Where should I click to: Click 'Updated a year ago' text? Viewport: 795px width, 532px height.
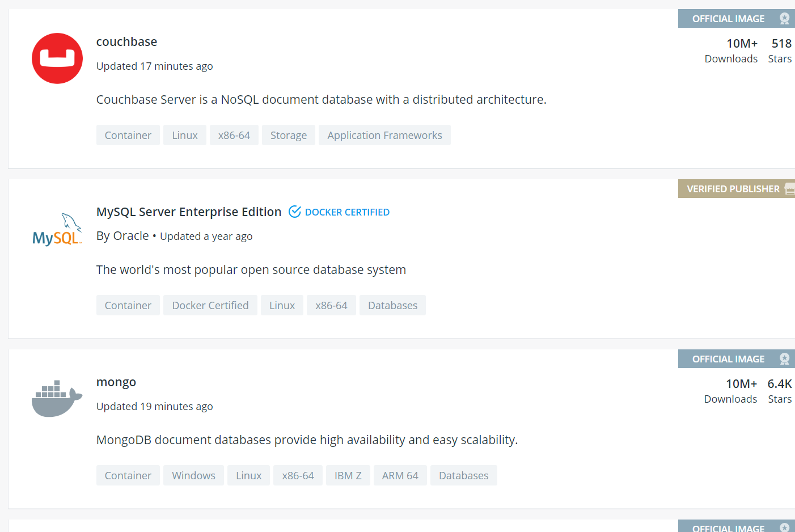pyautogui.click(x=206, y=237)
